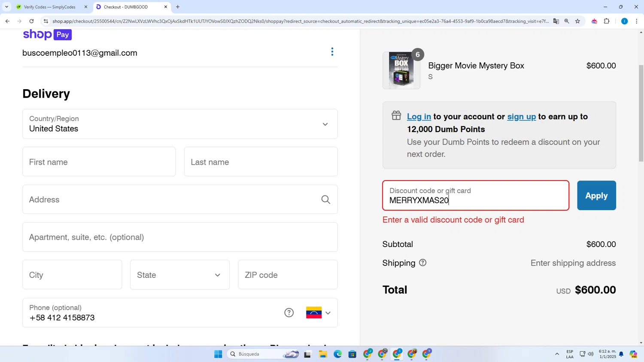Open the three-dot menu beside the email address
Screen dimensions: 644x362
[332, 52]
